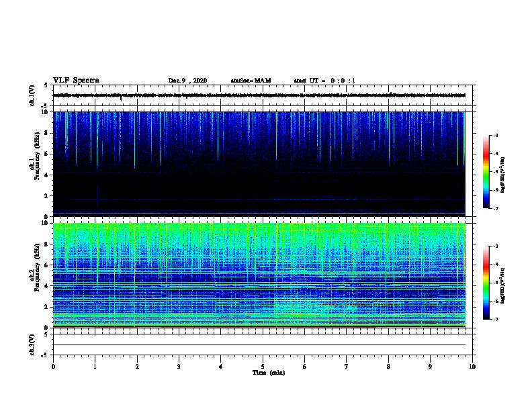The width and height of the screenshot is (532, 411).
Task: Click the "ch.1(V)" axis label
Action: point(32,95)
